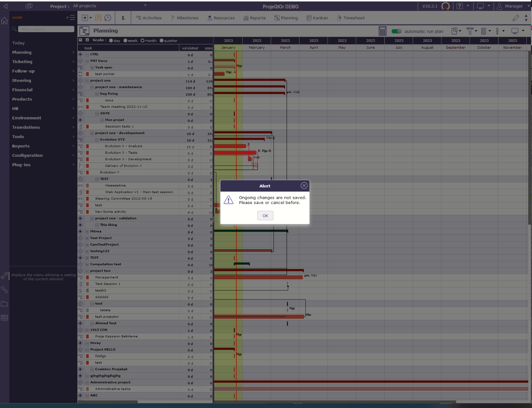Screen dimensions: 532x408
Task: Click the Menu search input field
Action: tap(46, 29)
